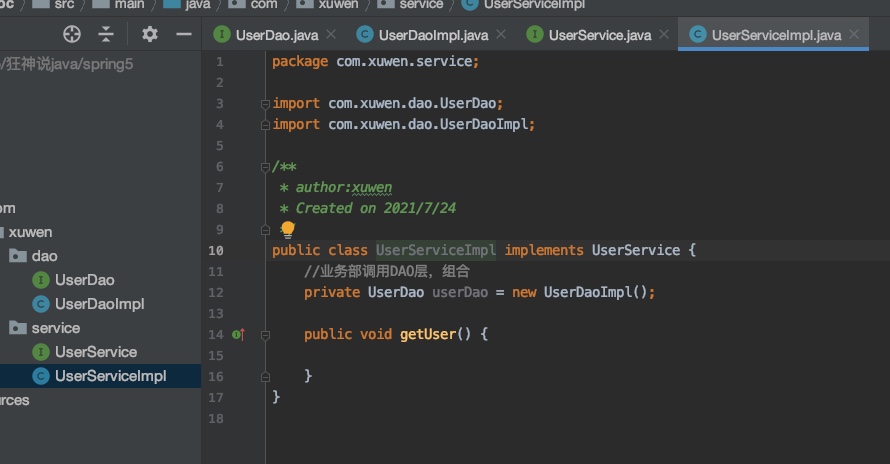Switch to the UserDaoImpl.java tab
The width and height of the screenshot is (890, 464).
tap(432, 35)
